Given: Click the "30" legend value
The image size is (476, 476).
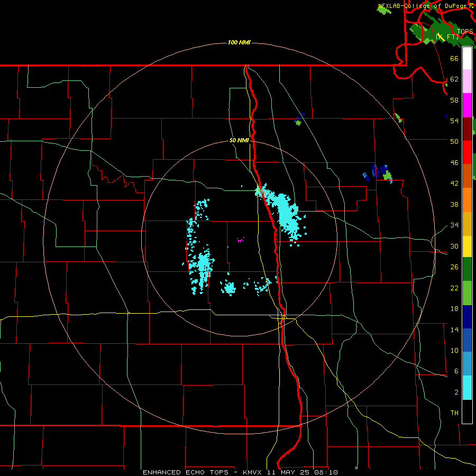Looking at the screenshot, I should [x=454, y=246].
